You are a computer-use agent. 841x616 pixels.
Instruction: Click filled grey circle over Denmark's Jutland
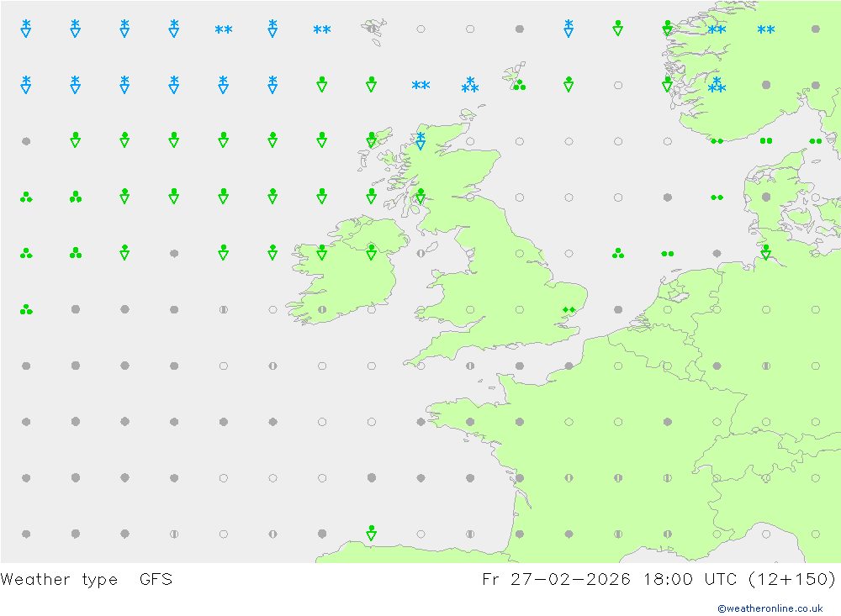click(766, 197)
